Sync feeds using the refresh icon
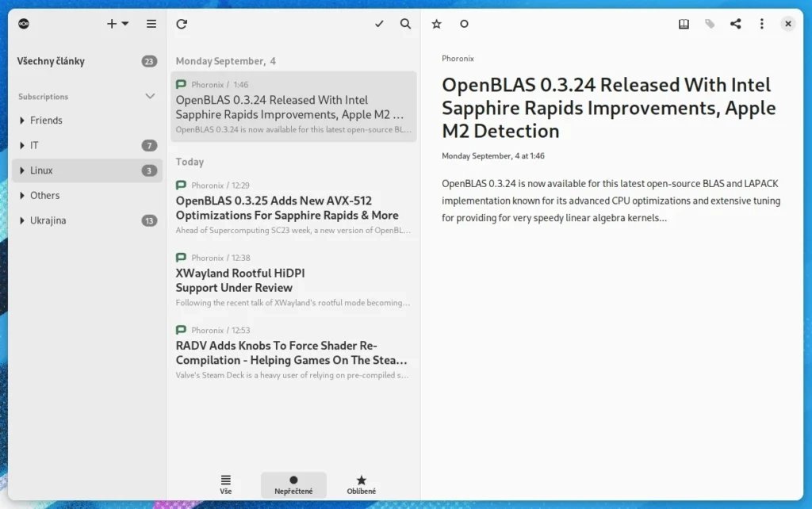This screenshot has height=509, width=812. (x=182, y=24)
